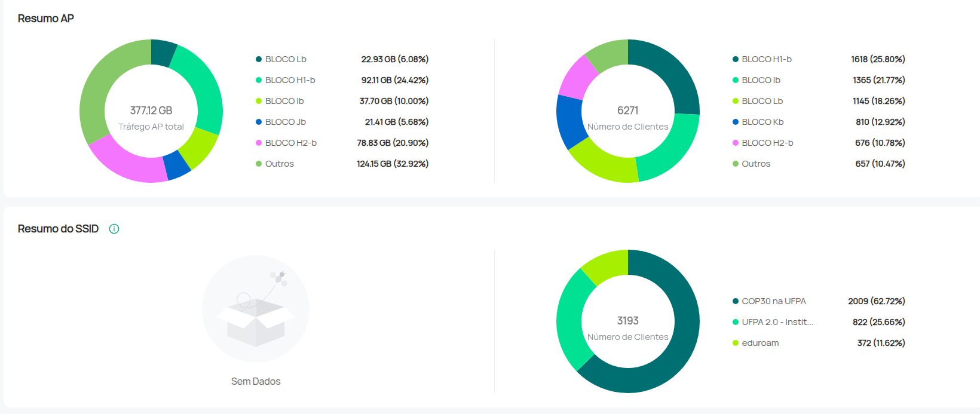Select the Outros entry showing 124.15 GB

click(279, 164)
